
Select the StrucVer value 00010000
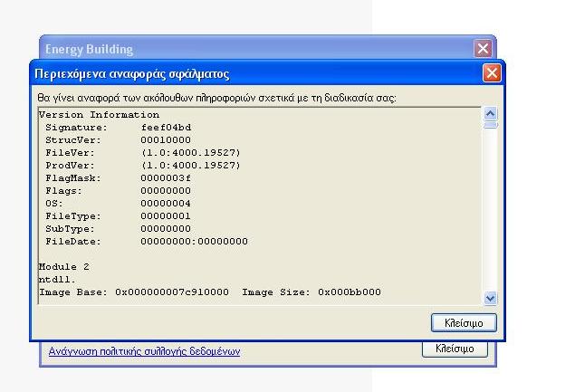point(166,140)
